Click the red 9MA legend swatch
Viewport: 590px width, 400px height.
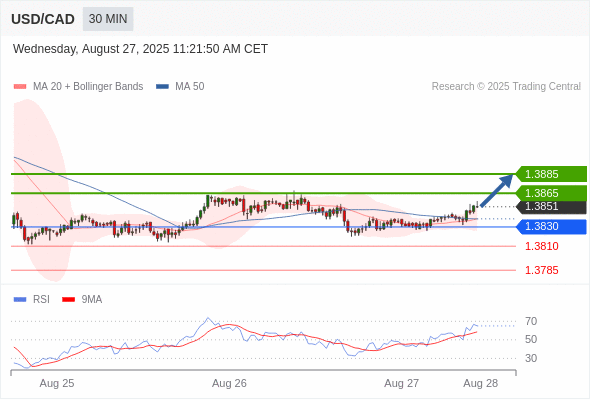click(x=68, y=300)
